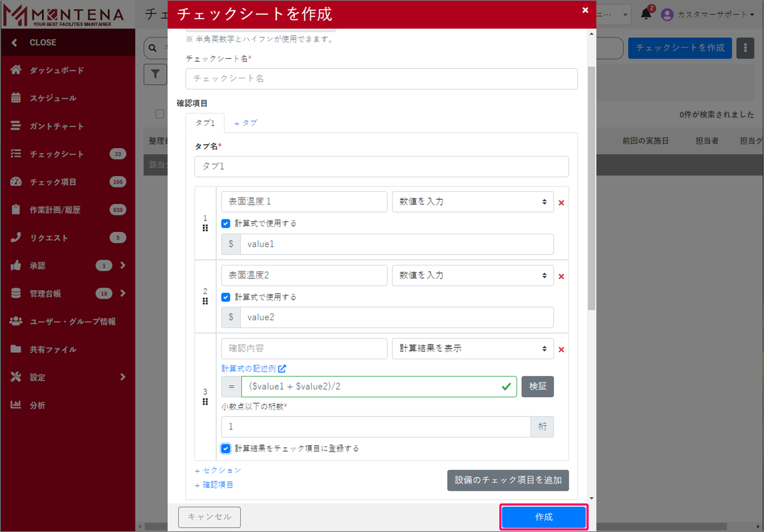
Task: Add a new tab with ＋タブ
Action: [x=245, y=123]
